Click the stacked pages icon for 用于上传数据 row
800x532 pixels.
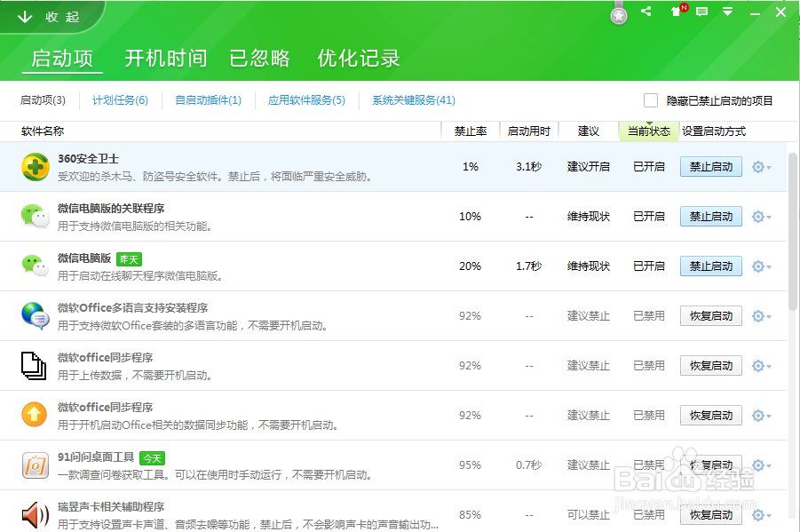click(34, 366)
